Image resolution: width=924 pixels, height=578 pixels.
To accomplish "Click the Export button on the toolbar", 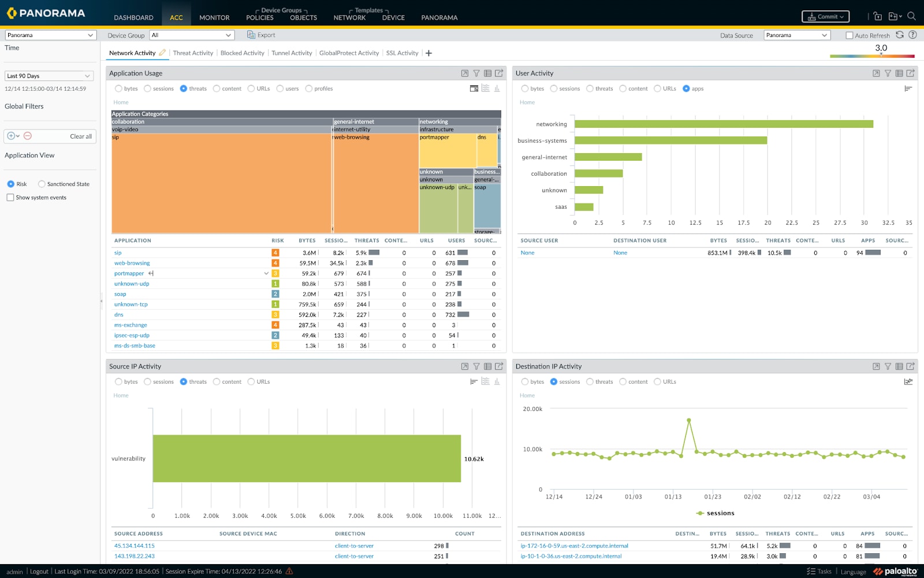I will coord(262,35).
